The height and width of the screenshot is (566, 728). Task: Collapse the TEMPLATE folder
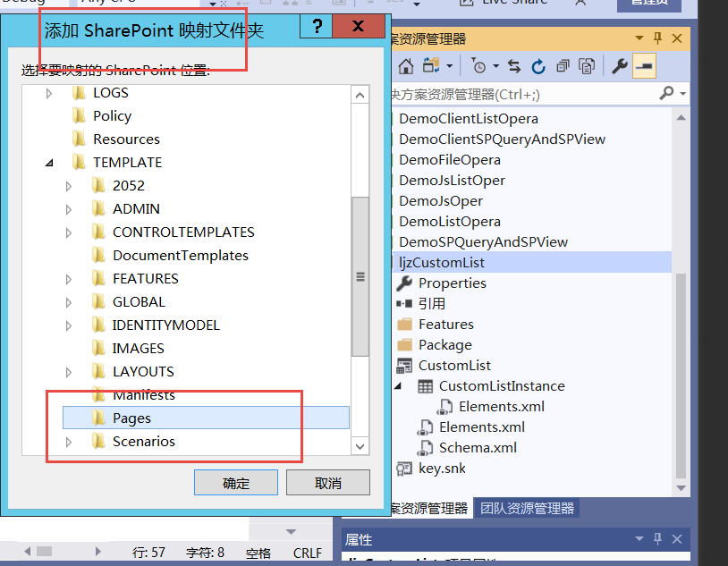pos(49,163)
